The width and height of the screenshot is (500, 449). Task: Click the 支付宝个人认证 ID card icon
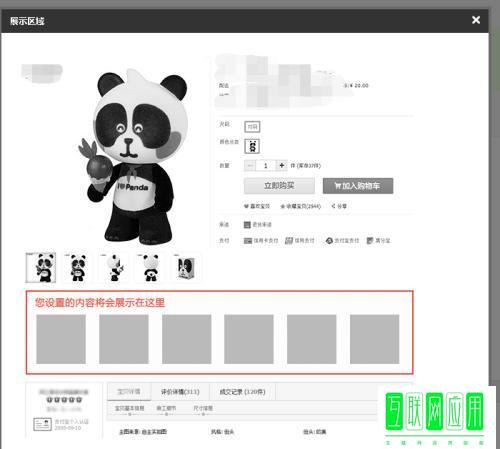click(42, 424)
